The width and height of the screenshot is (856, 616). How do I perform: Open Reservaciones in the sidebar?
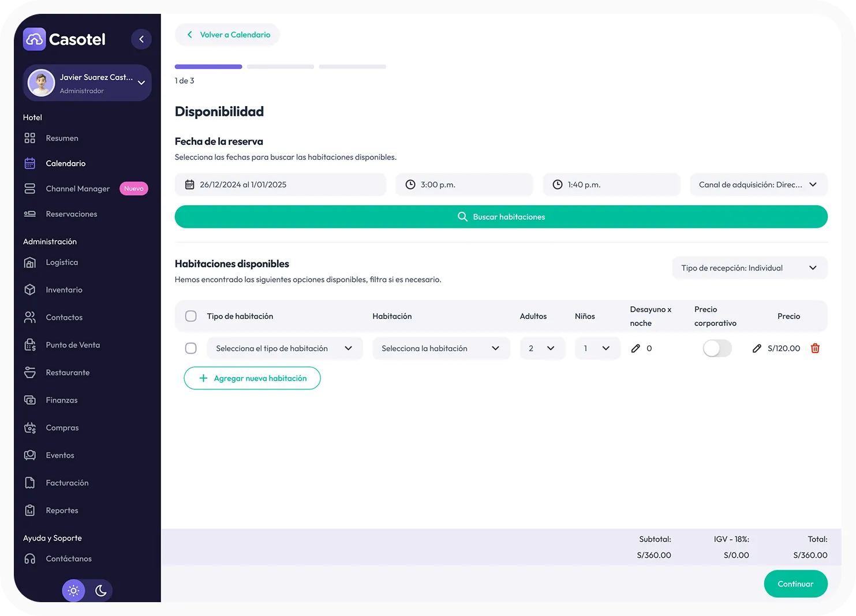[71, 214]
